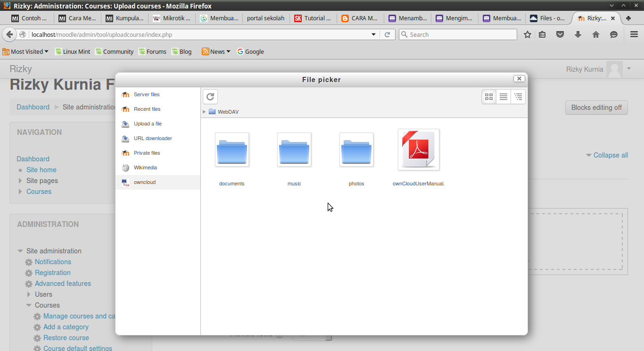Screen dimensions: 644x351
Task: Open the Community bookmark
Action: tap(115, 51)
